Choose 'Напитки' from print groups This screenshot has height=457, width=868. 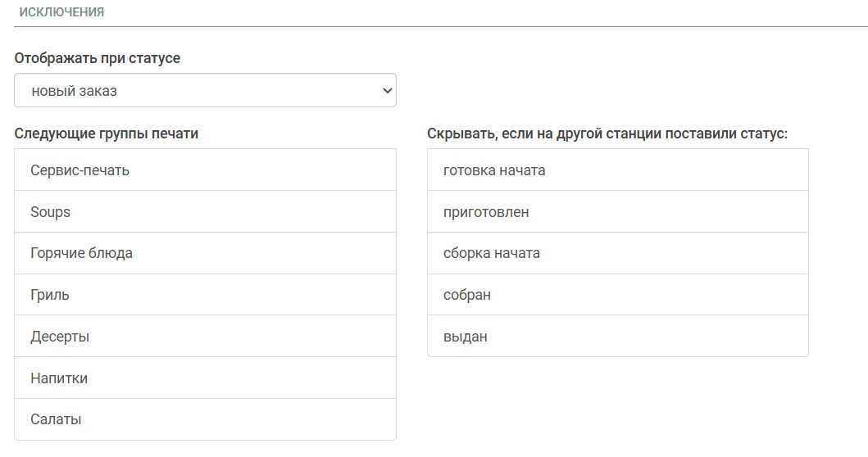point(205,378)
